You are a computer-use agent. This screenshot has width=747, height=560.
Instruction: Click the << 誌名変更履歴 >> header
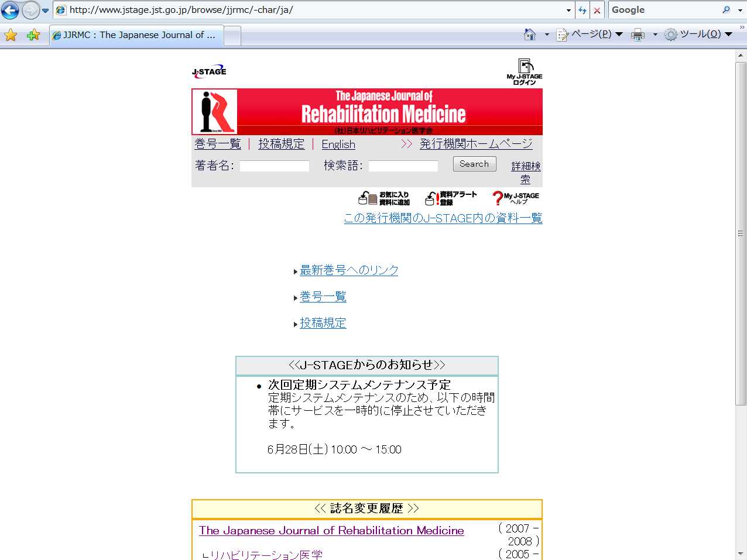tap(367, 509)
